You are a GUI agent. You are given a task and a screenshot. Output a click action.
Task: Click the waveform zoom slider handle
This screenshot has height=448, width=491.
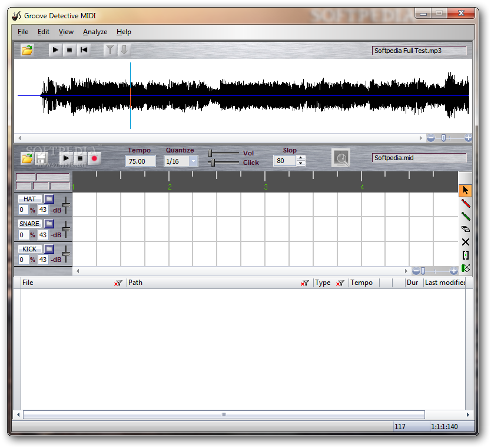[443, 138]
